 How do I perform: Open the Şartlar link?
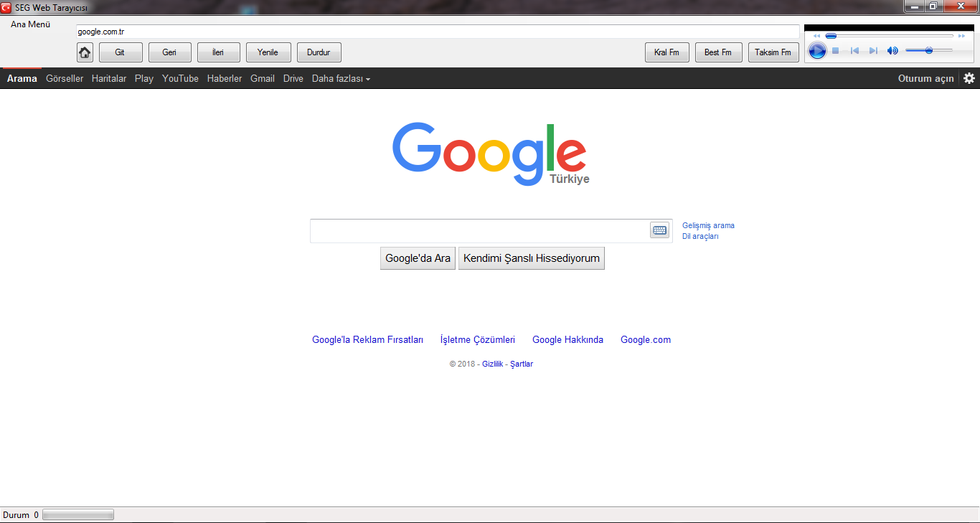(x=522, y=364)
